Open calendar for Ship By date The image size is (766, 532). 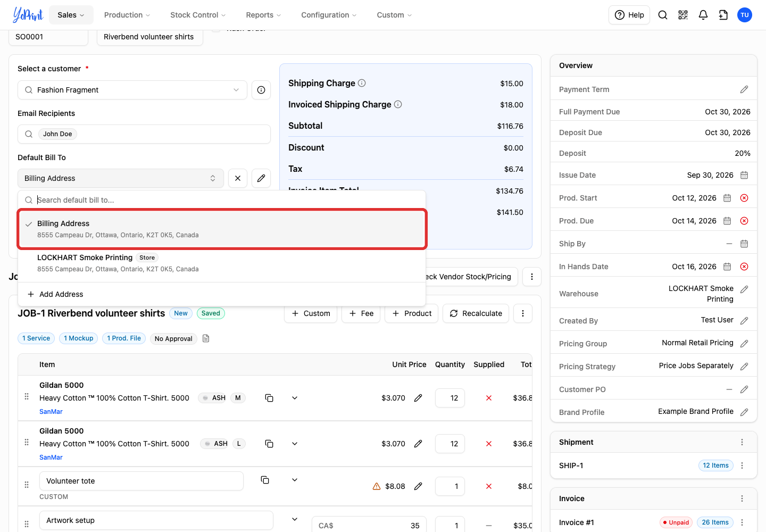[744, 244]
